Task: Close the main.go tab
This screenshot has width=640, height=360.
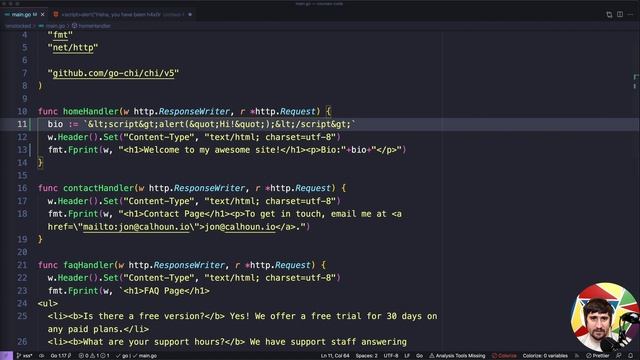Action: [43, 14]
